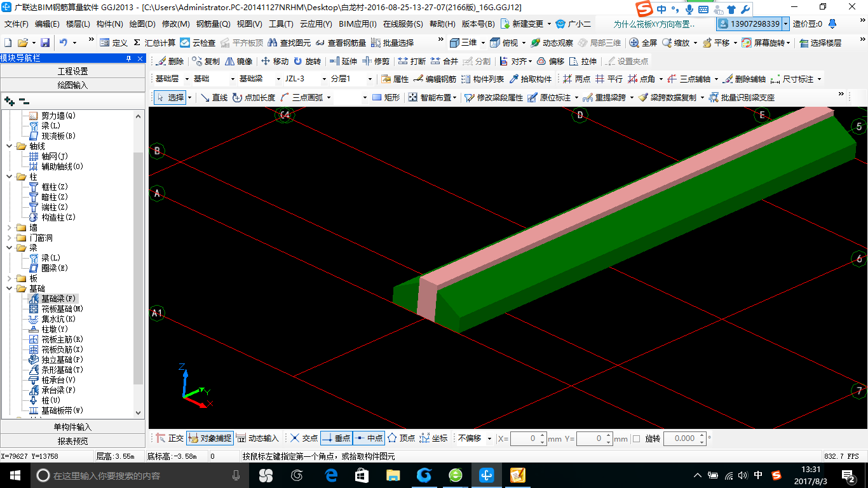This screenshot has width=868, height=488.
Task: Select the 复制 (copy) tool
Action: 206,62
